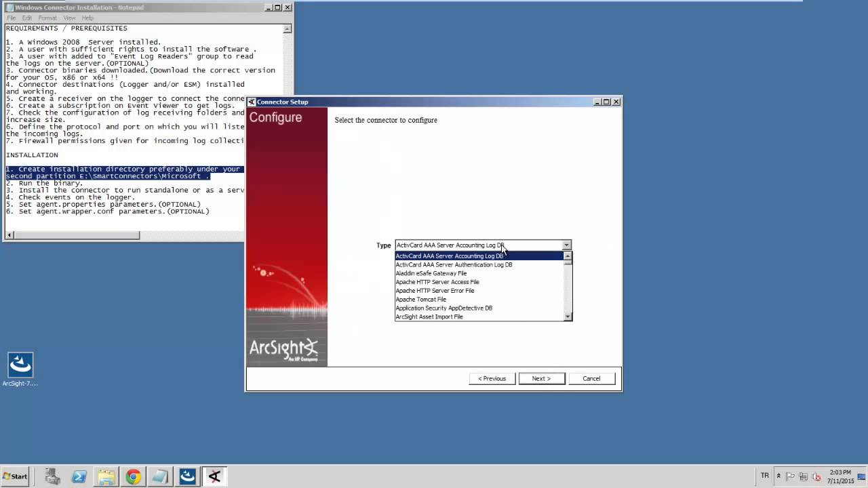Launch Google Chrome from the taskbar
Screen dimensions: 868x488
click(133, 476)
